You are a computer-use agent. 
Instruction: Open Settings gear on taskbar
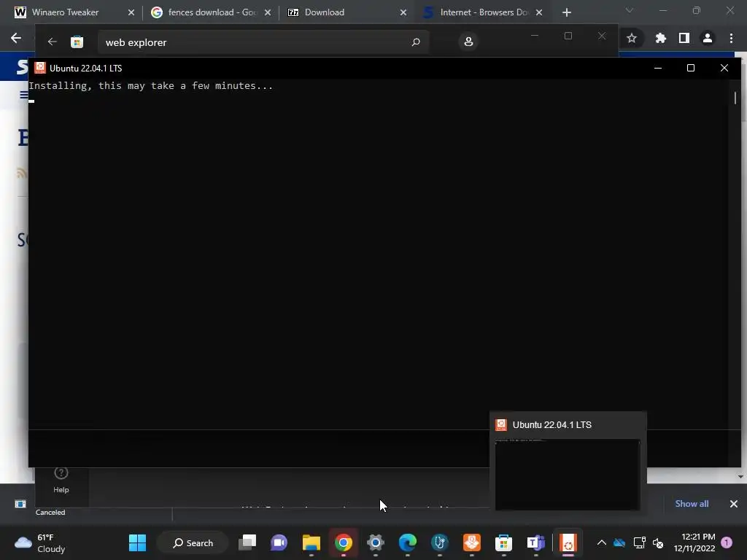(x=376, y=542)
